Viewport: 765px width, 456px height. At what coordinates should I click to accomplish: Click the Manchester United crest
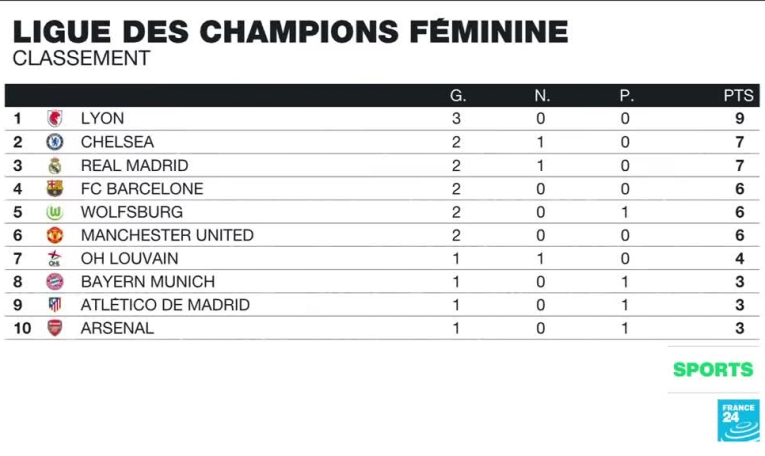point(55,235)
